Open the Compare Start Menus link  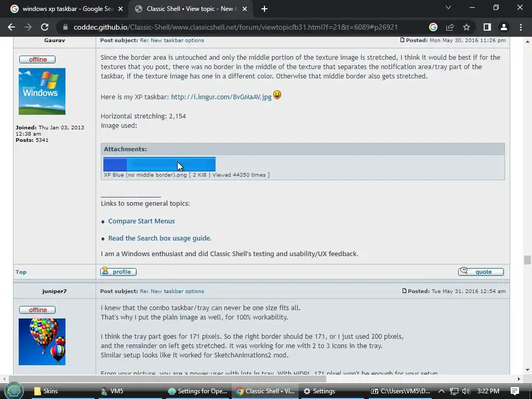(x=141, y=221)
